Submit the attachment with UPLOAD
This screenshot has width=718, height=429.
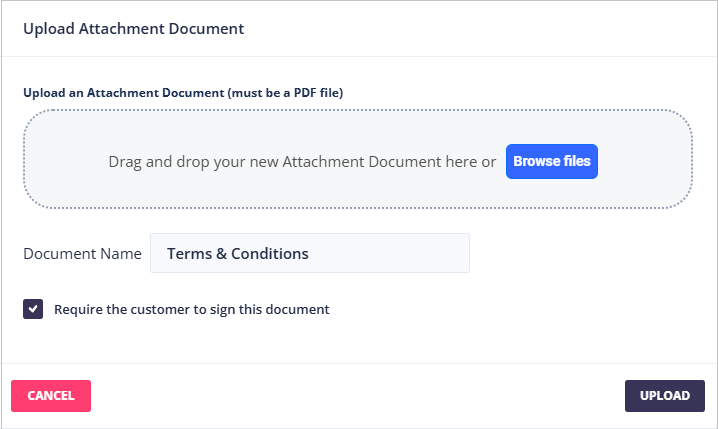click(664, 396)
